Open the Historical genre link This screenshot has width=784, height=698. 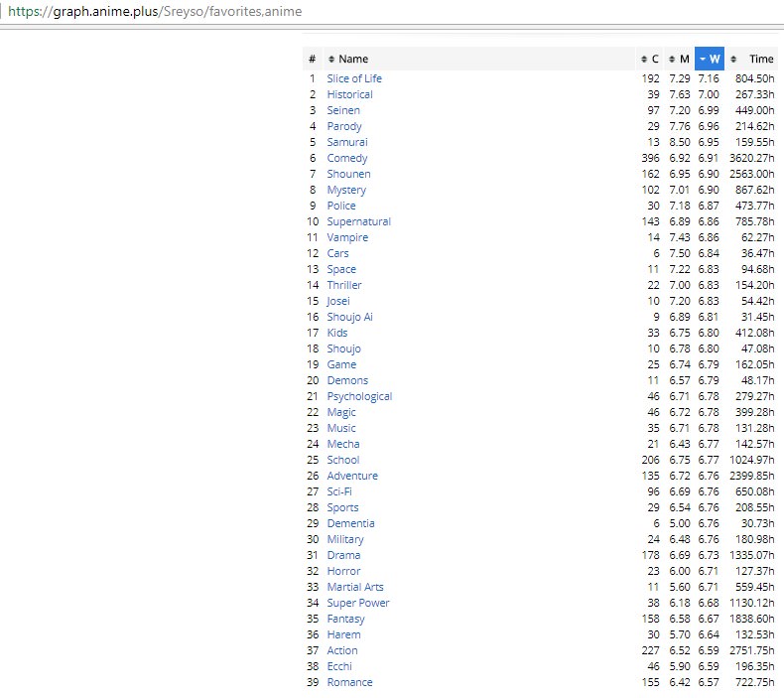(349, 94)
